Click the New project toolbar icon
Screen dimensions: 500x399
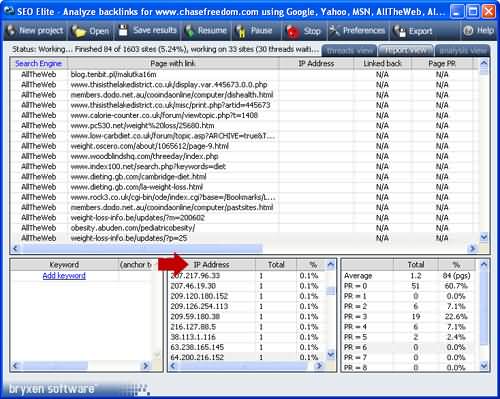tap(11, 31)
